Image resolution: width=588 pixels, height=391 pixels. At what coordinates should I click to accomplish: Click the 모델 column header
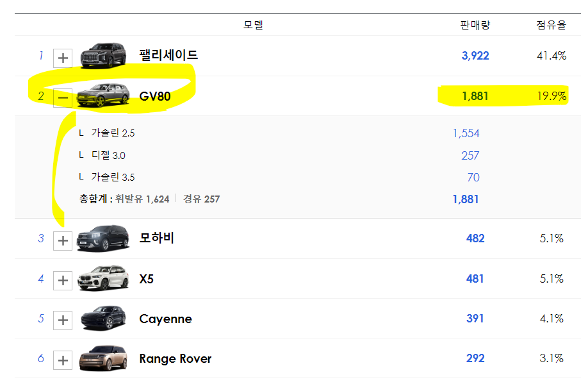[253, 25]
